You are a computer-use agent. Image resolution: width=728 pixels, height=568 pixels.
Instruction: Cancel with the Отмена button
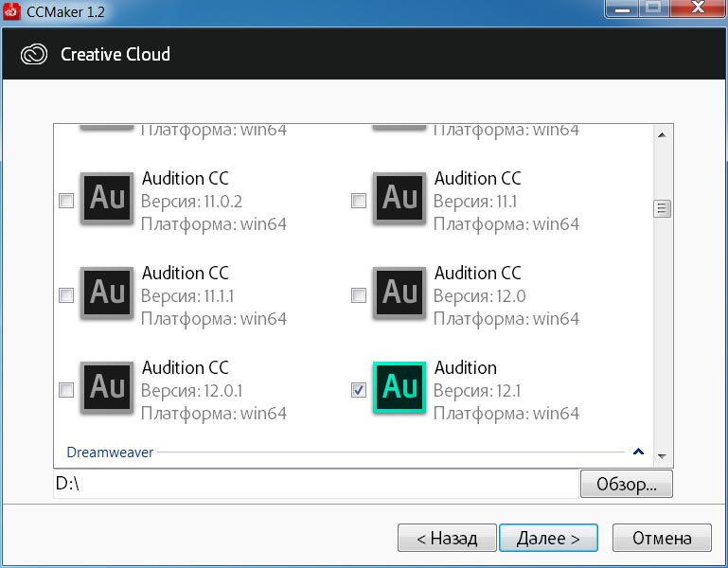(662, 539)
